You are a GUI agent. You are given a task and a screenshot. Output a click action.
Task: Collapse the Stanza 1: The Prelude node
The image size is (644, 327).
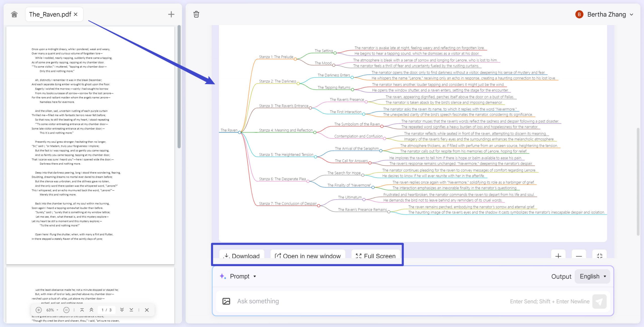(x=295, y=59)
